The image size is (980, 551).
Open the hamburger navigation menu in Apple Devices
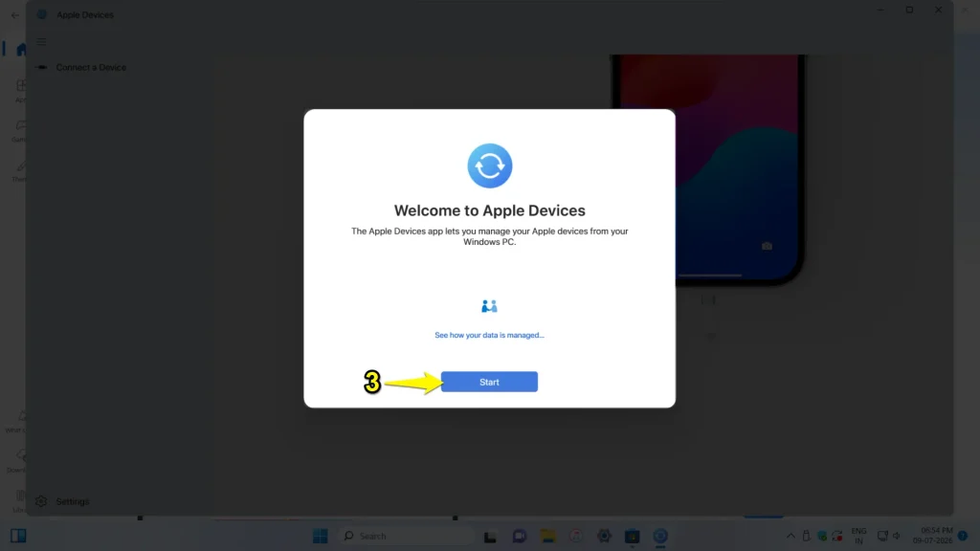pos(41,42)
